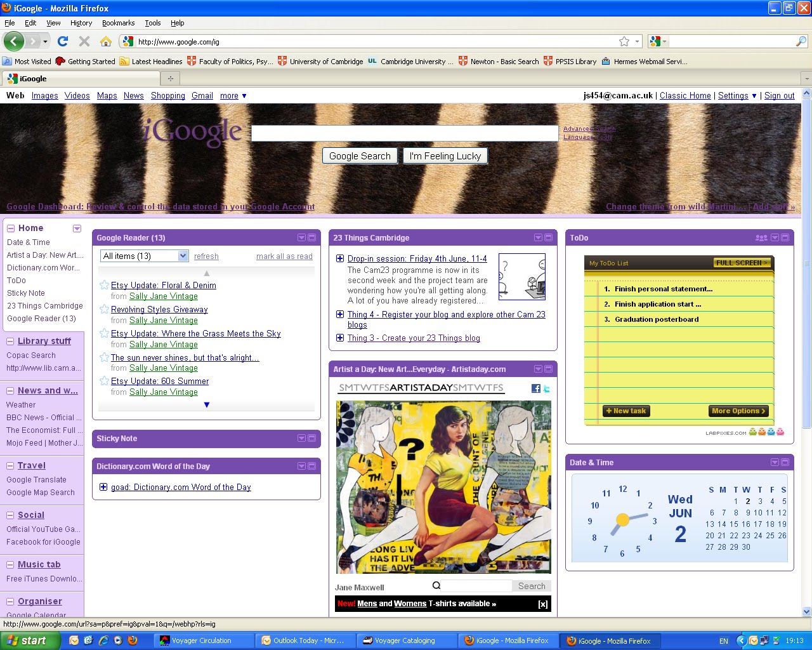Screen dimensions: 812x650
Task: Click 'mark all as read' link
Action: pos(284,256)
